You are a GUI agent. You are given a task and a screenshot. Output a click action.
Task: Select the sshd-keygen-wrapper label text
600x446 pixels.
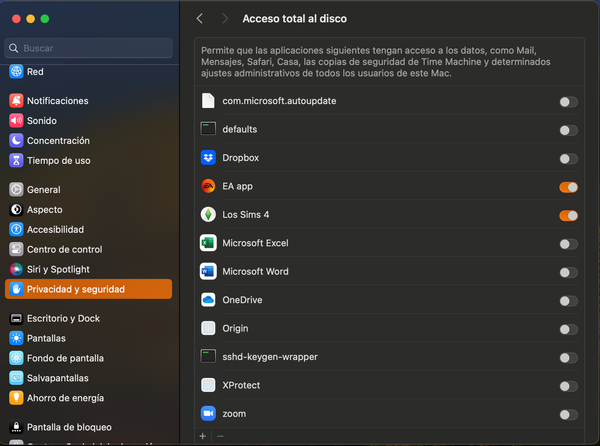270,357
